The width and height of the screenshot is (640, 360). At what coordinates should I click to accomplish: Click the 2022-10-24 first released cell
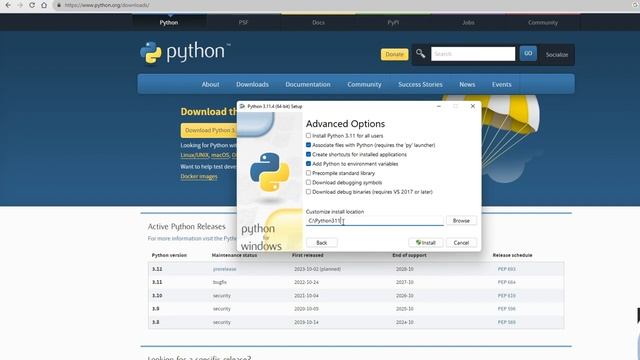[306, 282]
